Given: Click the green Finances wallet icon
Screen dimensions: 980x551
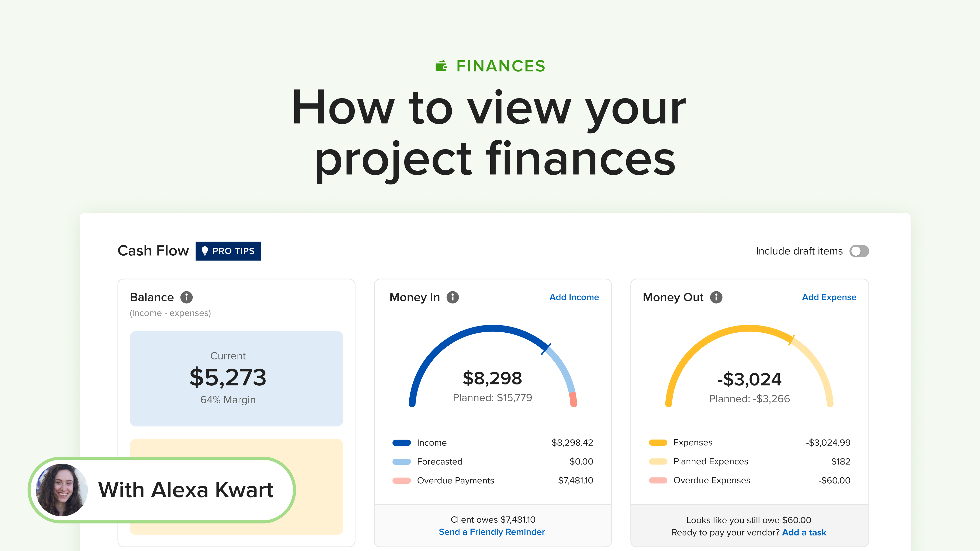Looking at the screenshot, I should (441, 66).
